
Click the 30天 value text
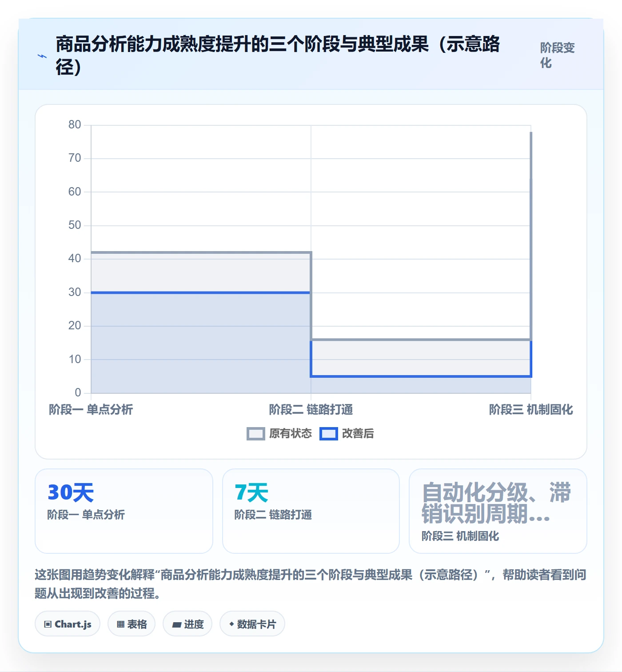click(x=71, y=492)
